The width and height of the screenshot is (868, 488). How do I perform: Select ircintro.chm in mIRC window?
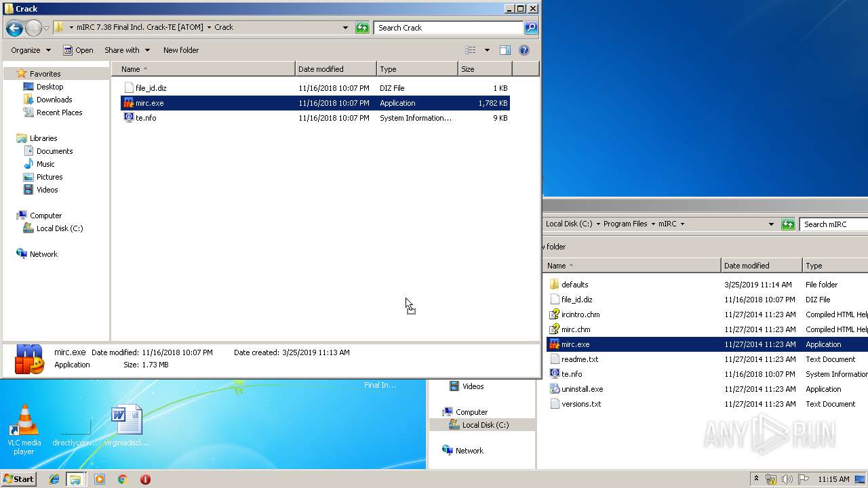click(580, 314)
